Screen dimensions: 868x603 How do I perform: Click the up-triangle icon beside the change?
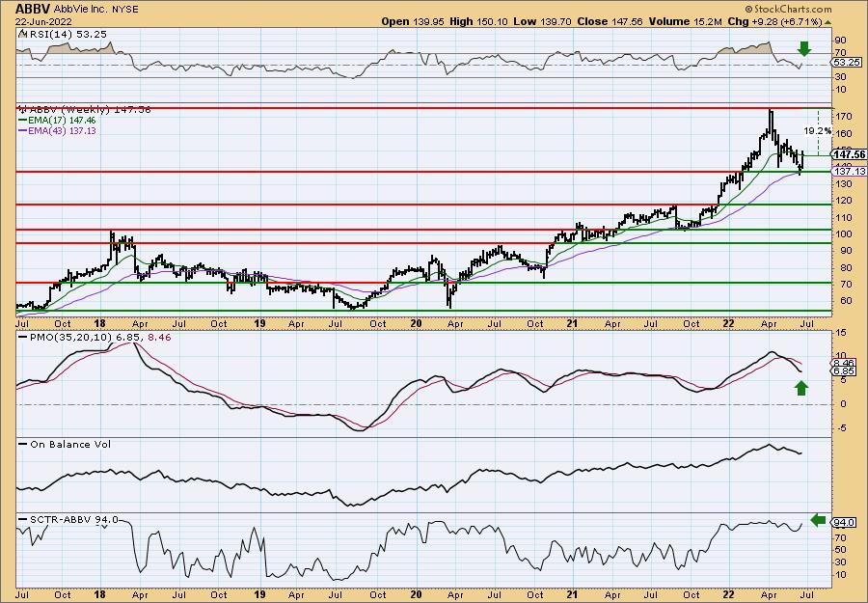[x=828, y=22]
